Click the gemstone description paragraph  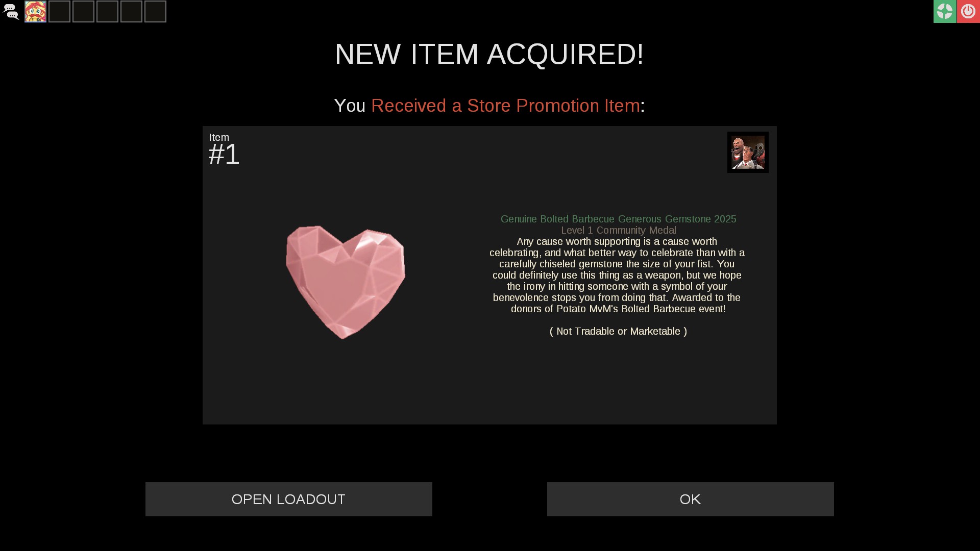pos(618,275)
